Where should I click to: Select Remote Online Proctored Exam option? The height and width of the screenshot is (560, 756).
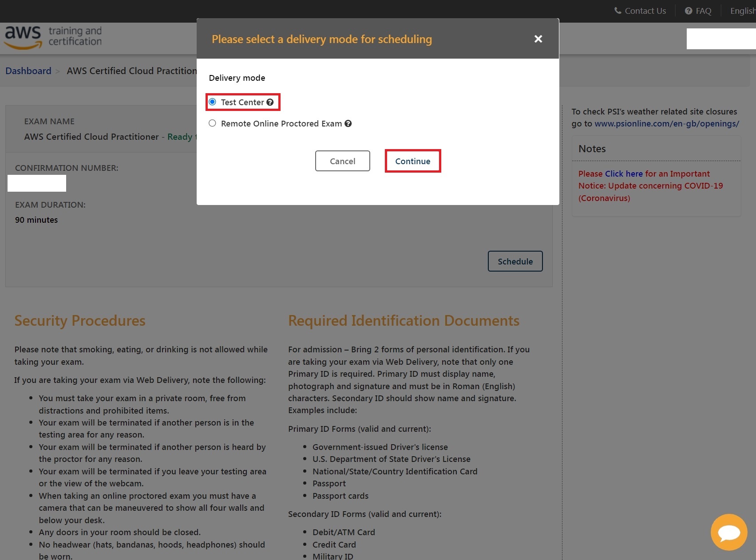coord(213,123)
